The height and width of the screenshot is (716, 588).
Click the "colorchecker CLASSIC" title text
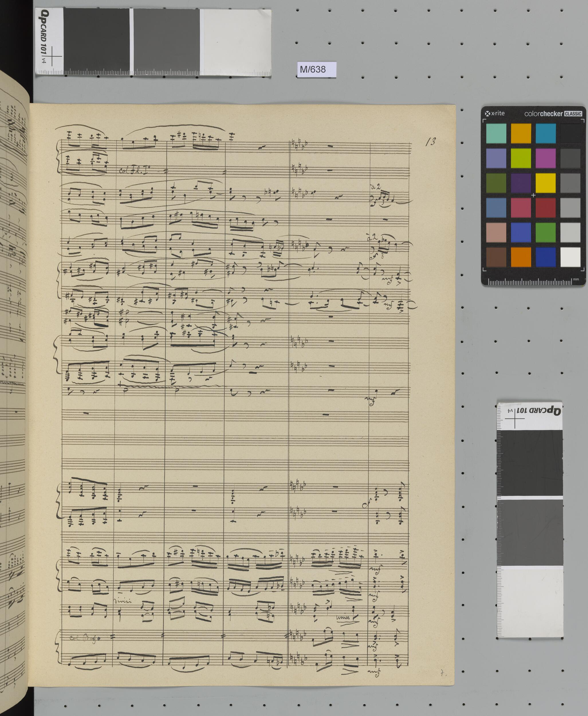pyautogui.click(x=553, y=114)
